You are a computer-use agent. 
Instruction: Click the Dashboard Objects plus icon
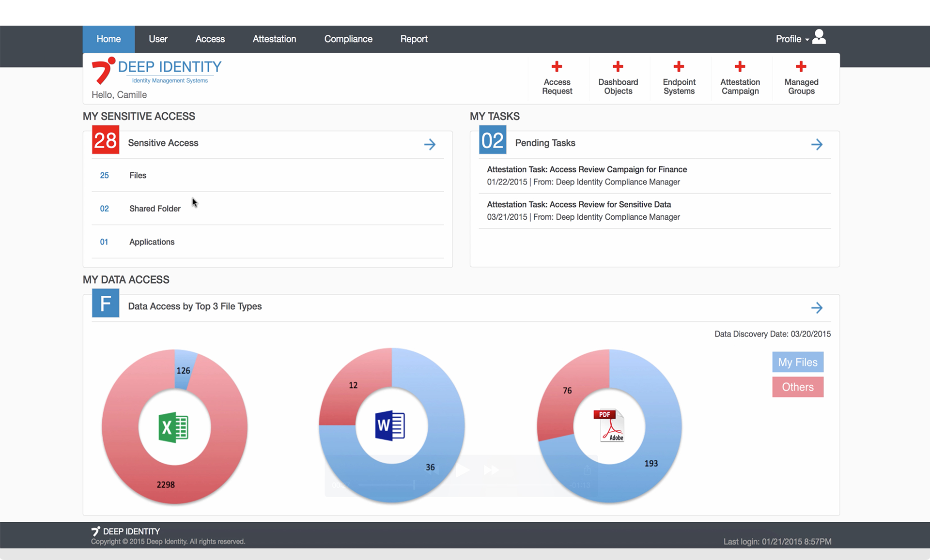point(618,66)
